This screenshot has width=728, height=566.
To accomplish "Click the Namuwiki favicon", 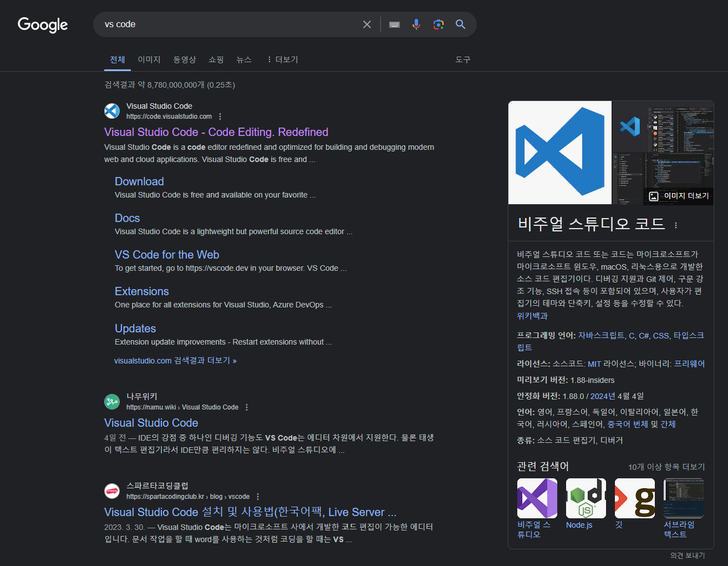I will pyautogui.click(x=112, y=401).
